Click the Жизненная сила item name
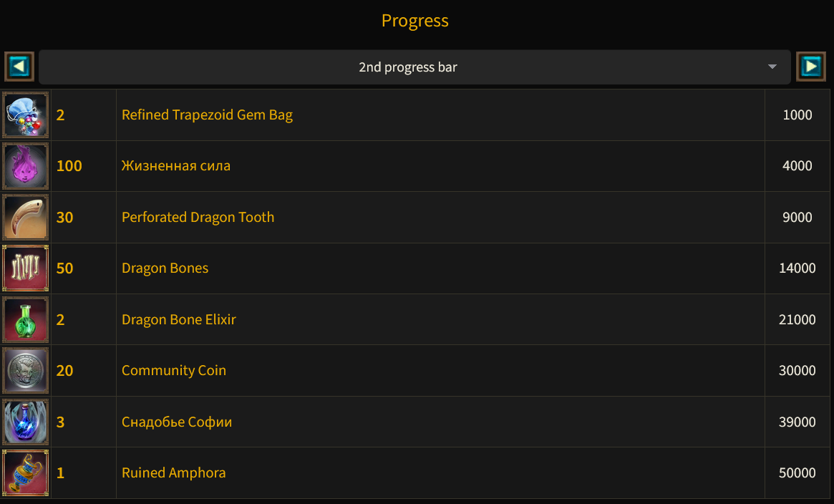The image size is (834, 504). pyautogui.click(x=176, y=166)
